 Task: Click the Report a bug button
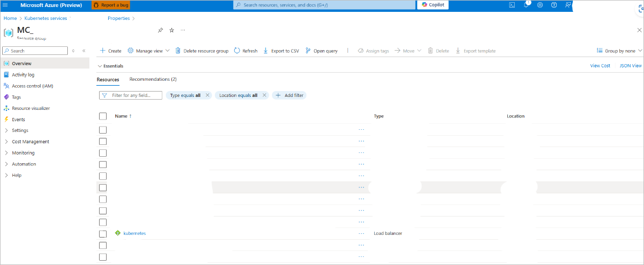tap(111, 5)
